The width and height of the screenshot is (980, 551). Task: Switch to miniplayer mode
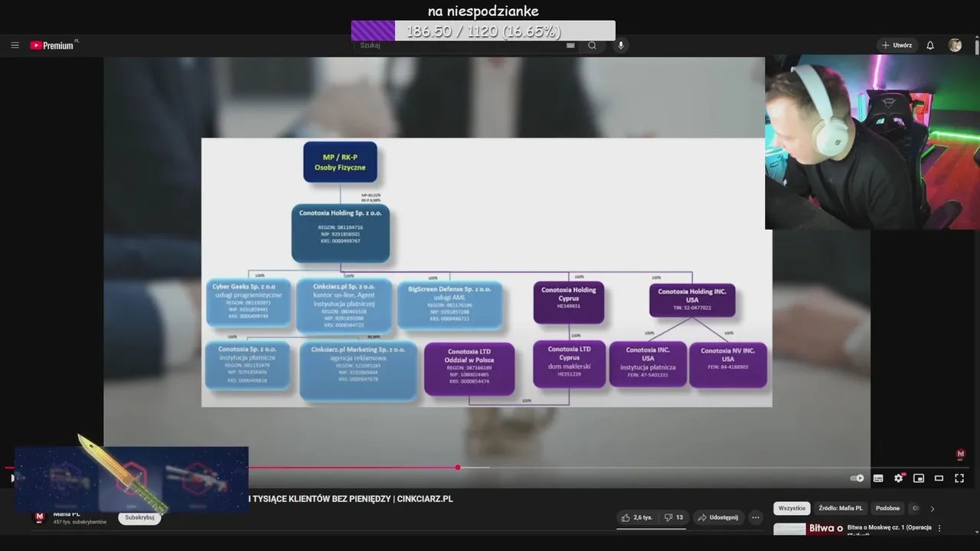coord(919,478)
